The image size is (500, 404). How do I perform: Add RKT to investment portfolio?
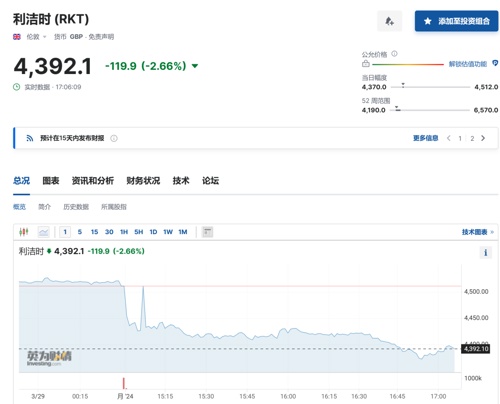[x=456, y=21]
